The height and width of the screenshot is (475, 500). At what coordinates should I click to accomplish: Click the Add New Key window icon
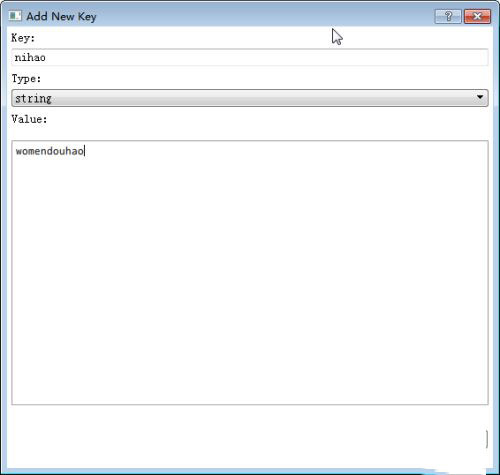click(15, 16)
